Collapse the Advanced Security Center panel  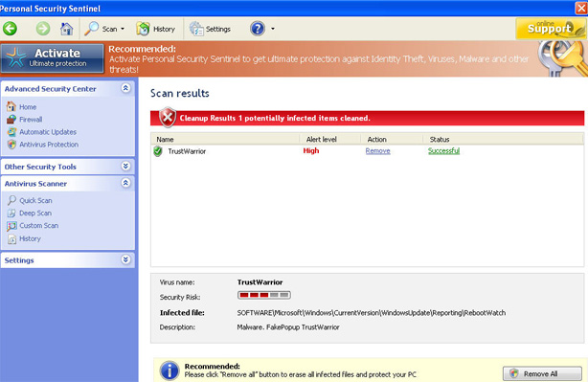pyautogui.click(x=125, y=88)
